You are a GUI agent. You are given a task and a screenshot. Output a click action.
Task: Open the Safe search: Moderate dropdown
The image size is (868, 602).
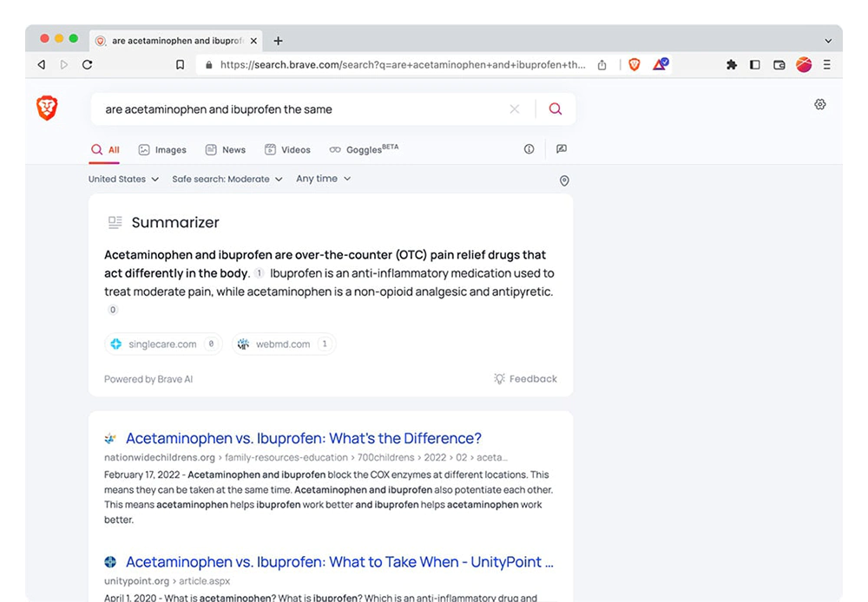click(x=225, y=179)
